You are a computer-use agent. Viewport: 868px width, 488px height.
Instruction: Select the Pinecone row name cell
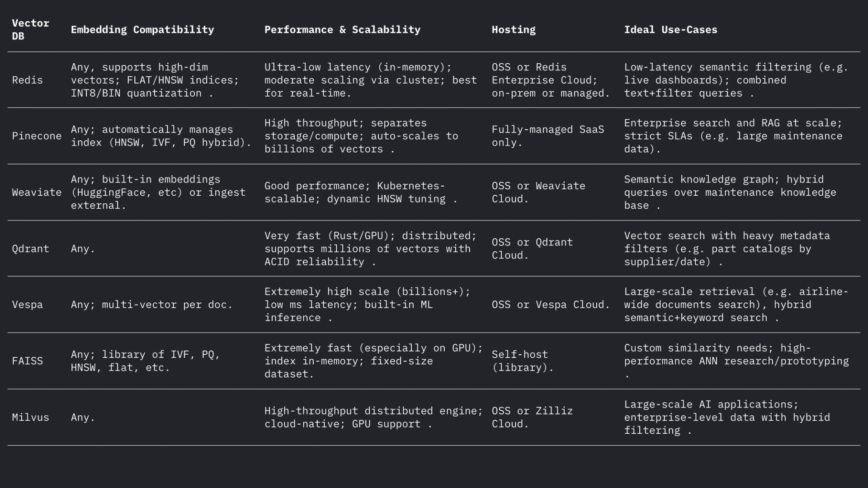tap(37, 136)
